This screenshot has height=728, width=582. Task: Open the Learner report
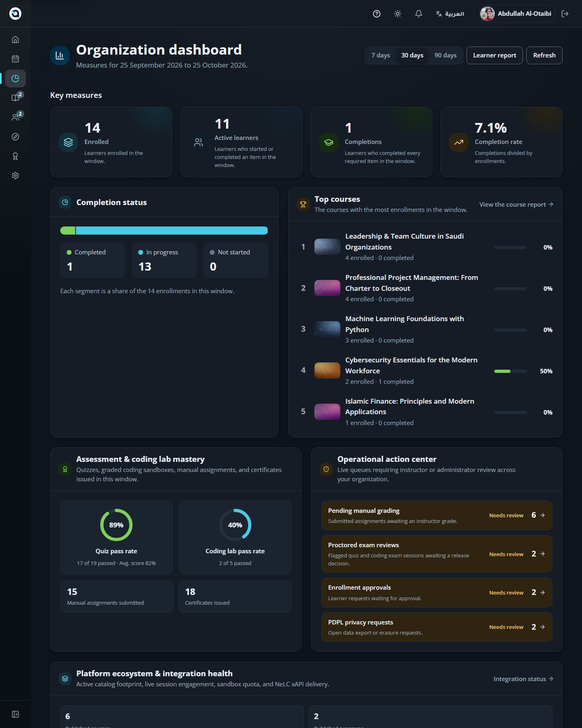tap(495, 55)
